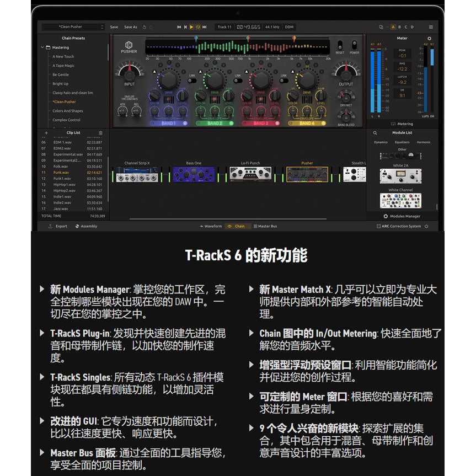The image size is (476, 476).
Task: Select the Lo-Fi Punch module in chain
Action: point(250,174)
